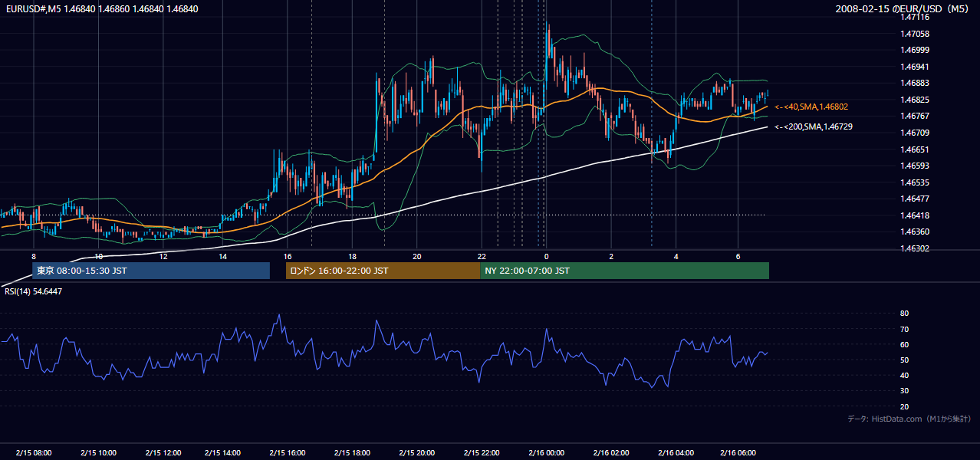Click hour tick 14 under price chart
This screenshot has height=460, width=980.
point(223,256)
